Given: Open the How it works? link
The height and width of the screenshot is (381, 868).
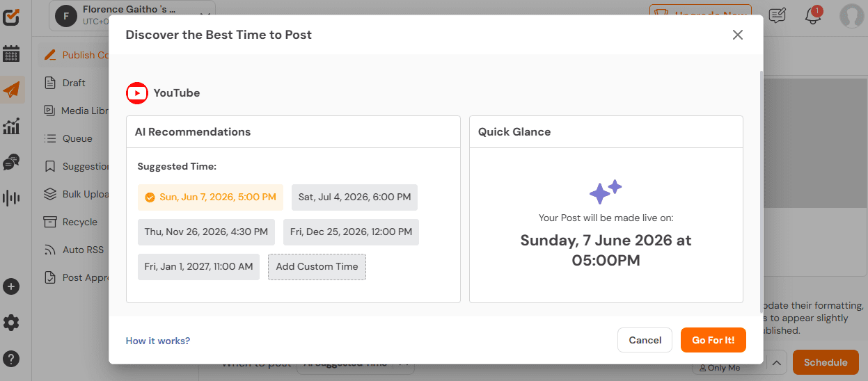Looking at the screenshot, I should [x=158, y=341].
